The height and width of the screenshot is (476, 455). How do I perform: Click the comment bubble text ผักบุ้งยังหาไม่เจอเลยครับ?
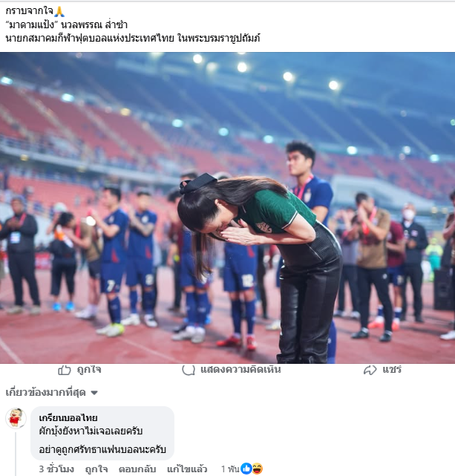coord(91,431)
